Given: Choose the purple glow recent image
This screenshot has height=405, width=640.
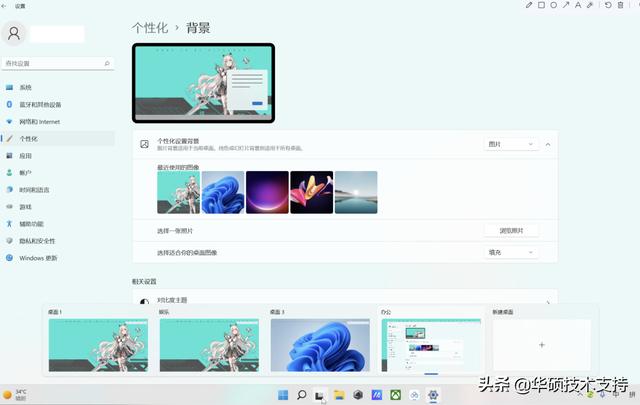Looking at the screenshot, I should [267, 192].
